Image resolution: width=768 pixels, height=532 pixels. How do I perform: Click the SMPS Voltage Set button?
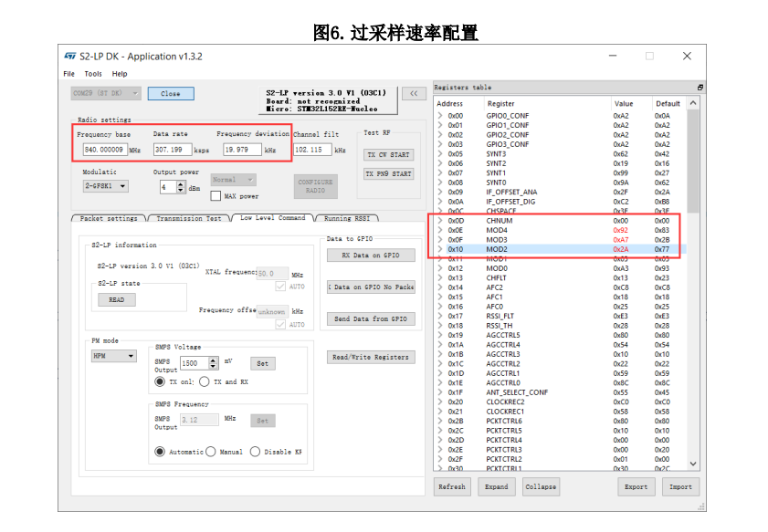click(262, 363)
